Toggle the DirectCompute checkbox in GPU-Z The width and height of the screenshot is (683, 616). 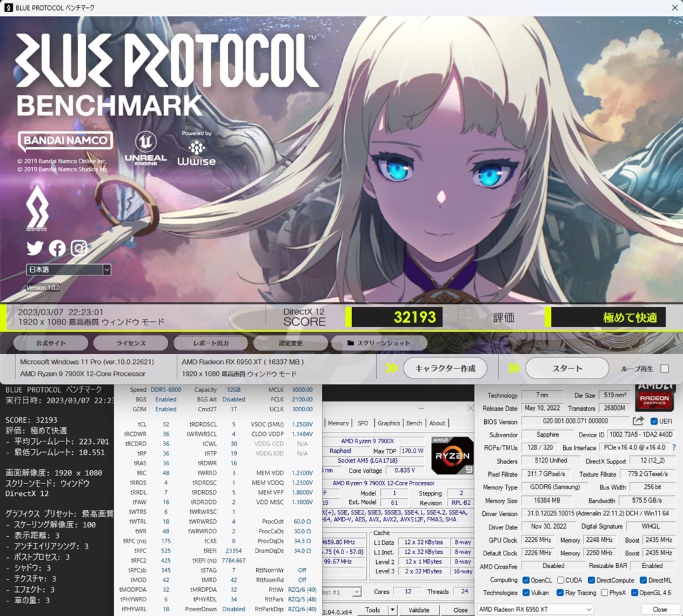[591, 580]
